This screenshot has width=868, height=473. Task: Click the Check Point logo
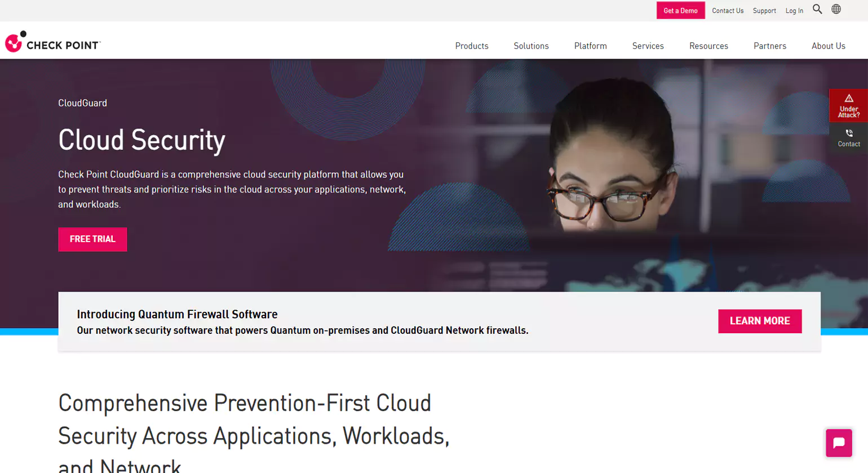click(x=52, y=41)
